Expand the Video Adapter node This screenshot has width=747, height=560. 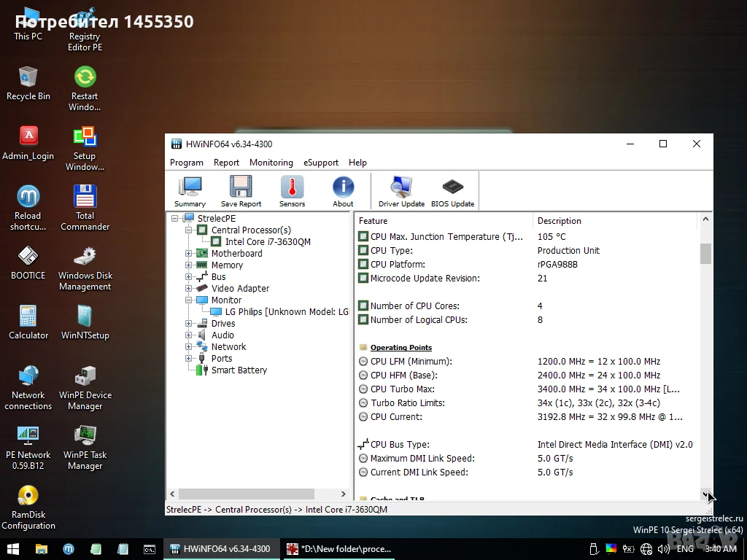click(x=189, y=288)
